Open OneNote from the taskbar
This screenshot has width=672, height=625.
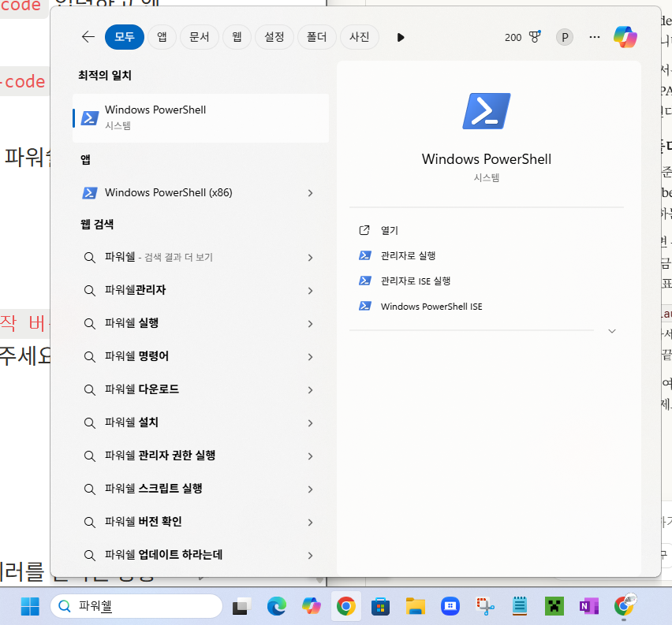pos(588,606)
